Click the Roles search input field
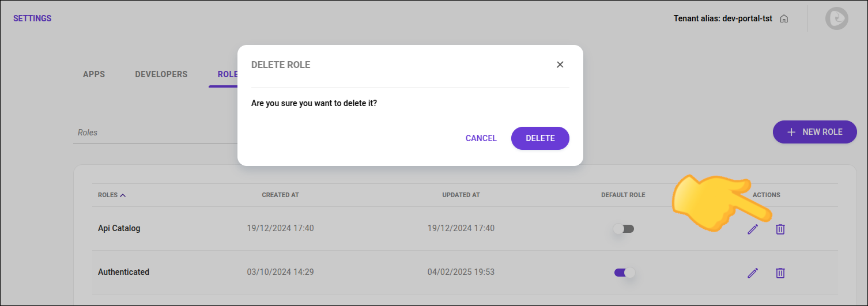868x306 pixels. pyautogui.click(x=156, y=133)
